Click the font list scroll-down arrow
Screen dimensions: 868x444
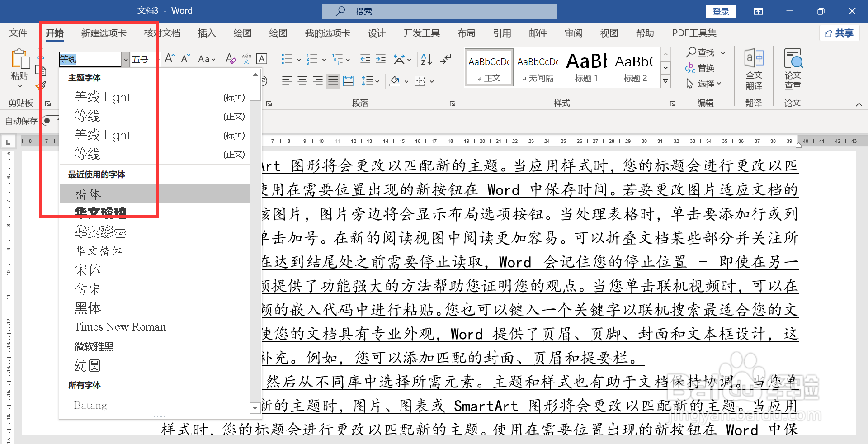[x=255, y=408]
